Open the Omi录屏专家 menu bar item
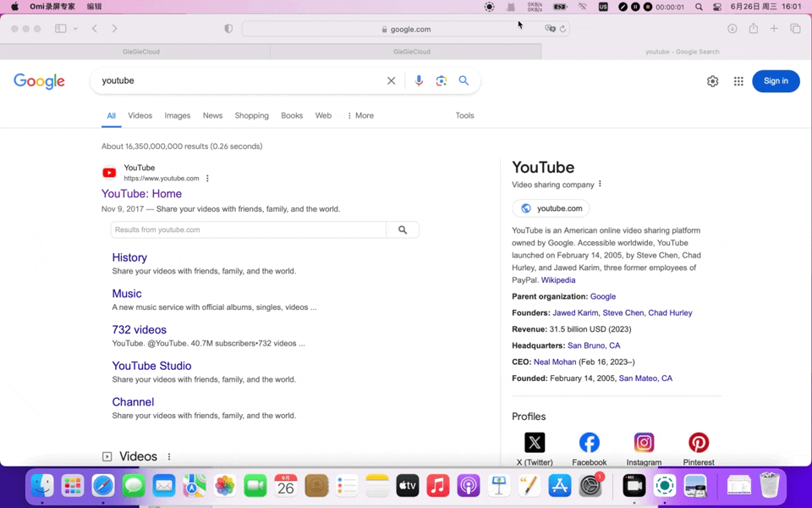This screenshot has width=812, height=508. click(52, 7)
